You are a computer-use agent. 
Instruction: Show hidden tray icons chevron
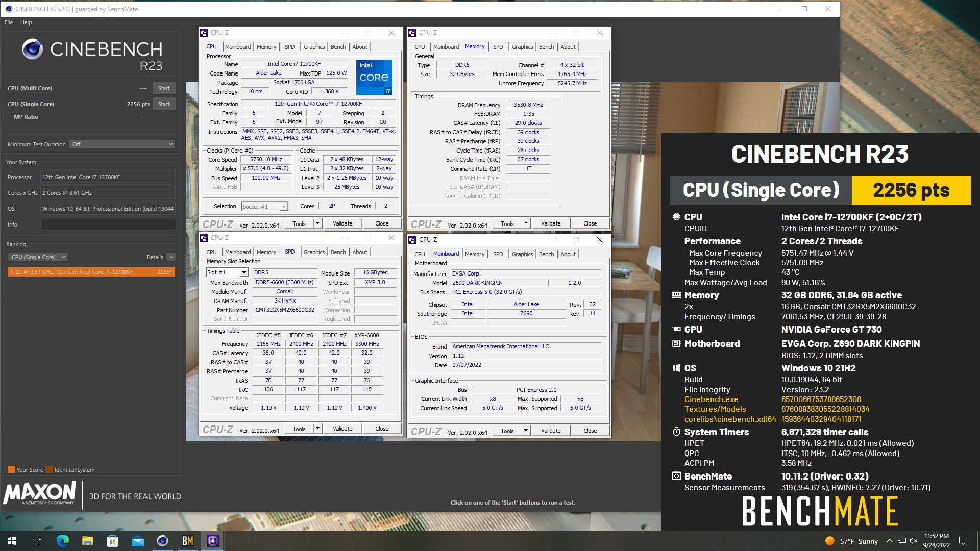(889, 541)
